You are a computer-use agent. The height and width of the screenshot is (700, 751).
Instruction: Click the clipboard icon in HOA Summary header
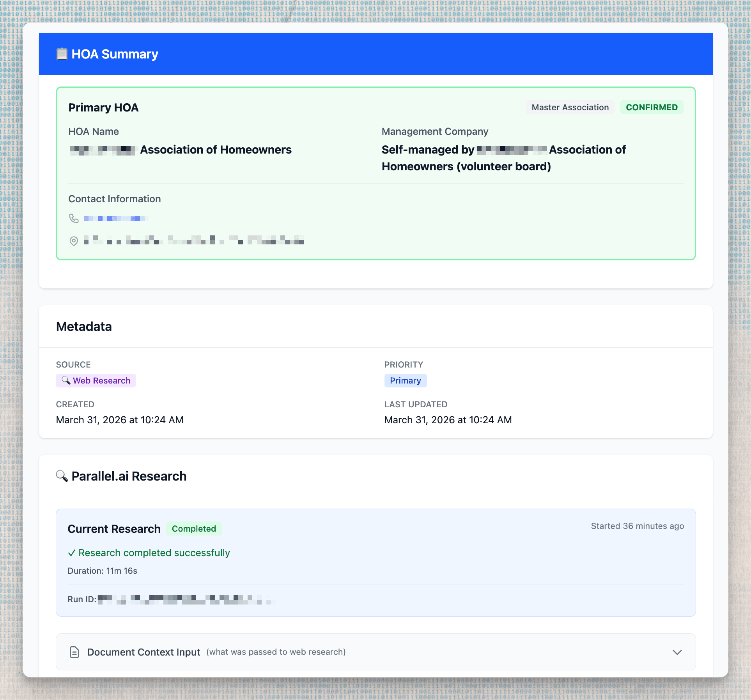(62, 54)
